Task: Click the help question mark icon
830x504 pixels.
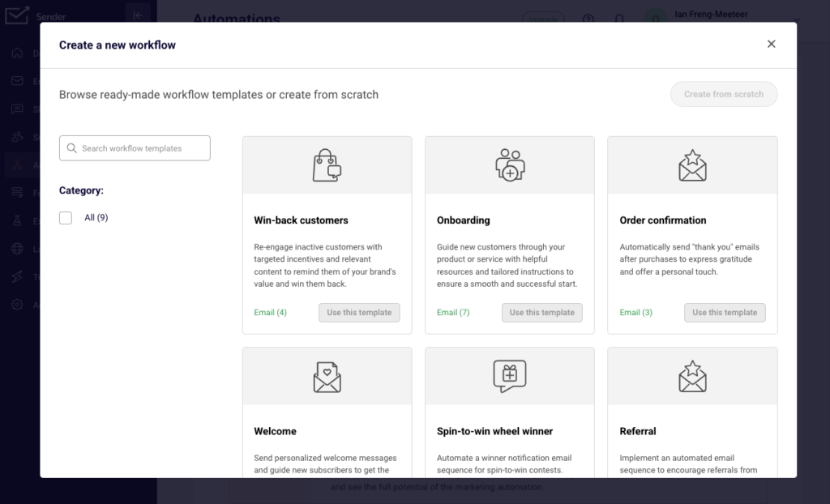Action: pyautogui.click(x=588, y=19)
